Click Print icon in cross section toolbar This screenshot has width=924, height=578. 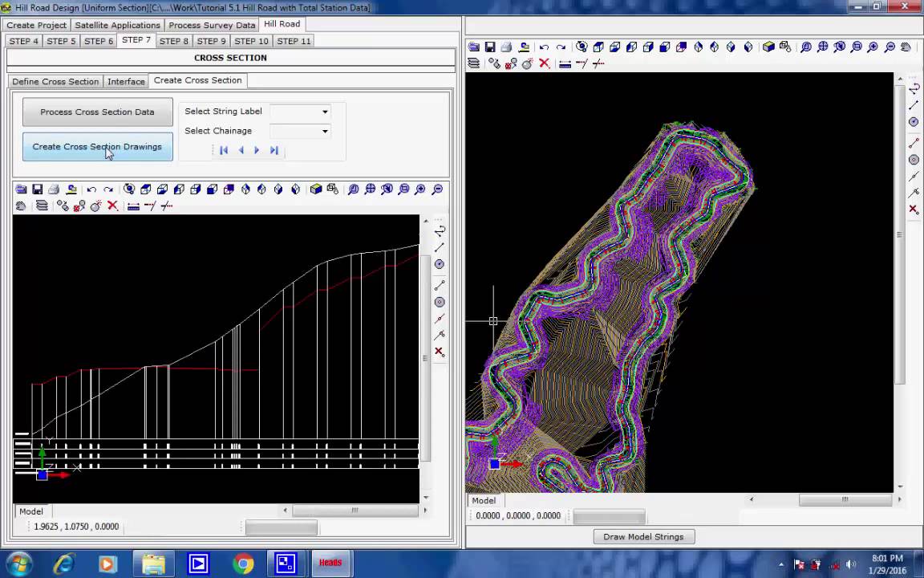tap(55, 189)
